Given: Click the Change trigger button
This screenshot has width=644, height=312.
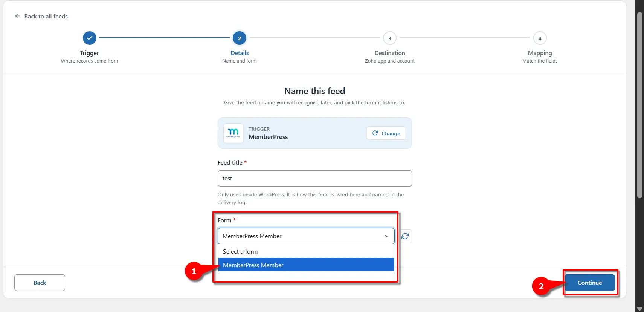Looking at the screenshot, I should click(x=386, y=133).
